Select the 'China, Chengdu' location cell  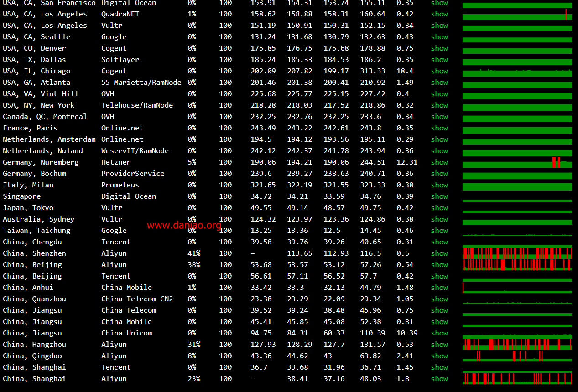(32, 242)
